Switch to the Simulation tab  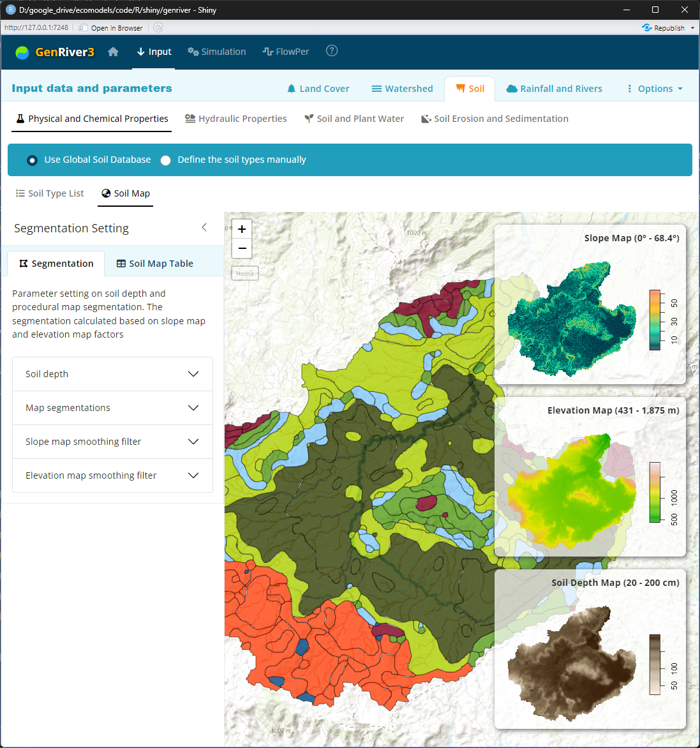pos(217,52)
